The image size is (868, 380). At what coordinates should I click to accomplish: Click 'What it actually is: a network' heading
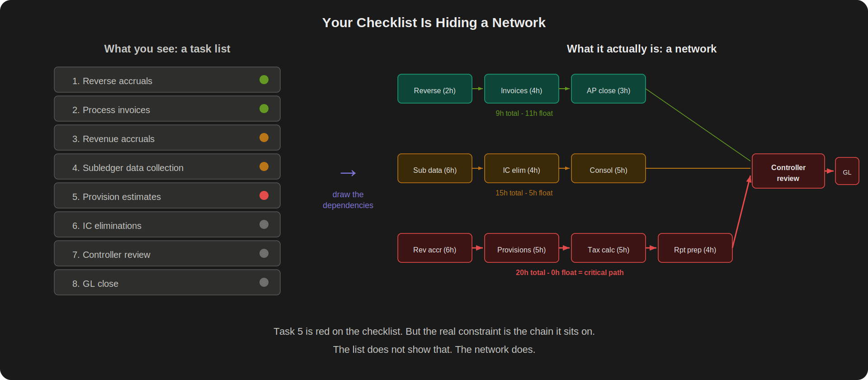tap(642, 49)
